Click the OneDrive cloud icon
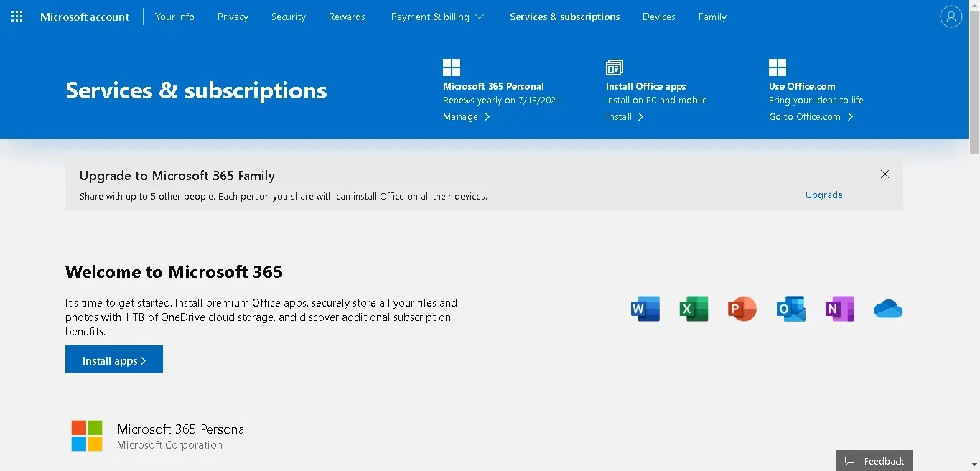 pos(888,309)
